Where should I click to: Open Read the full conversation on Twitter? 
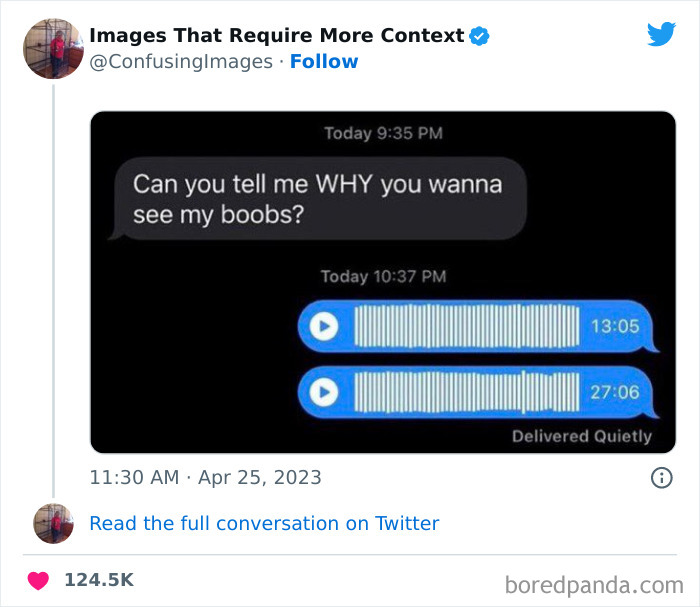click(x=264, y=524)
